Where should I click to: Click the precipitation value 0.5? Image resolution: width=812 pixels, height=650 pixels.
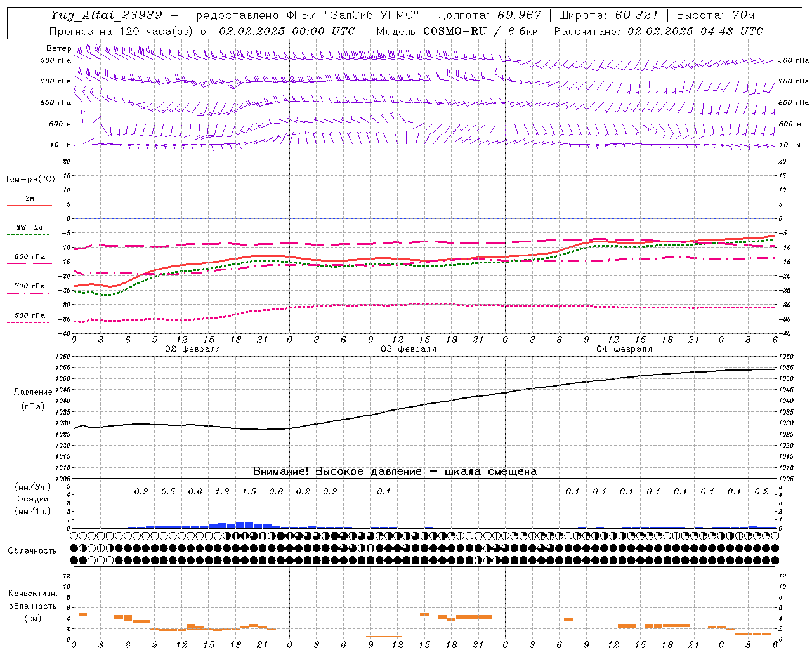point(168,492)
